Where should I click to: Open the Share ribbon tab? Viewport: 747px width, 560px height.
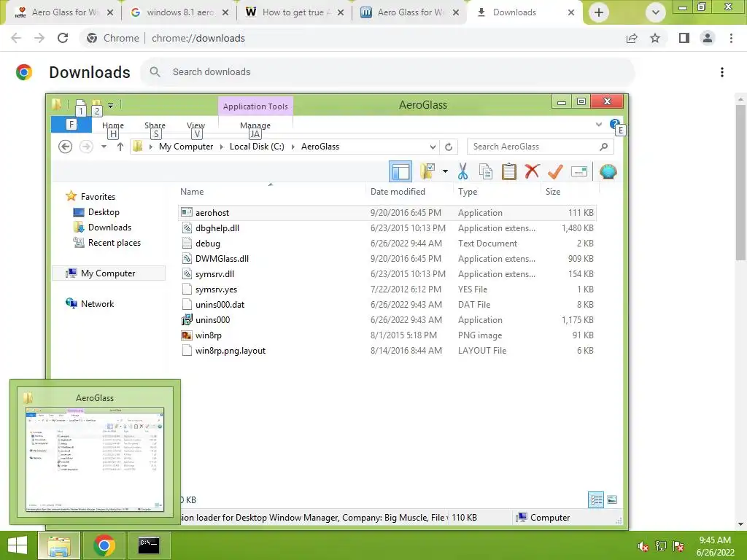[x=155, y=125]
